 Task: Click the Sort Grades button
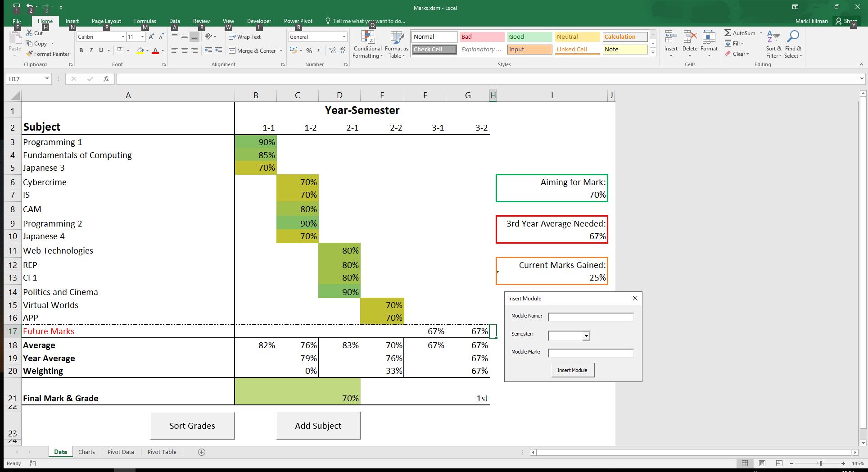[192, 426]
